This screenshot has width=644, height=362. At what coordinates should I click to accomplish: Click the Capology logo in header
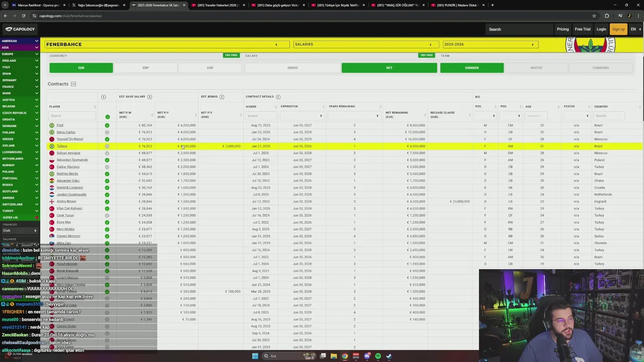21,29
